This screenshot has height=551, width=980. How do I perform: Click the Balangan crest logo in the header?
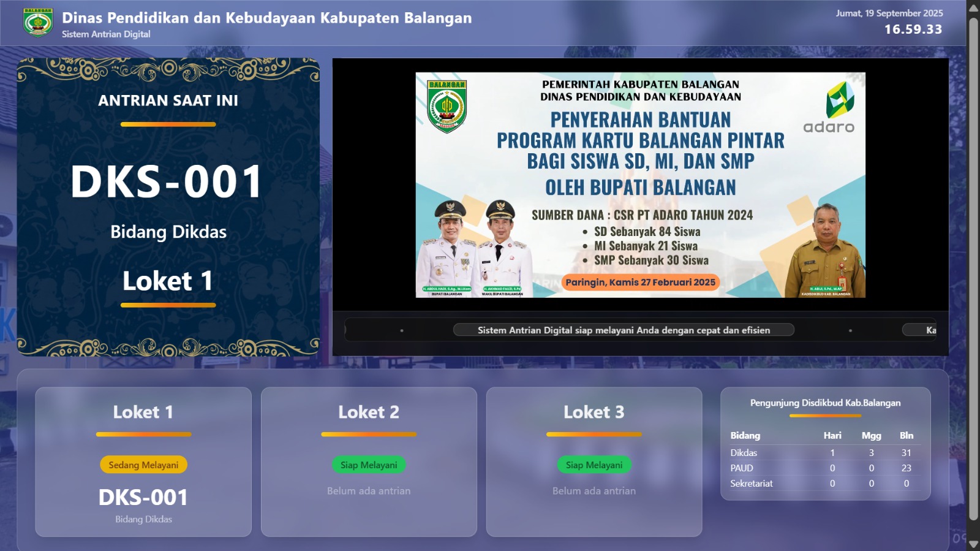[38, 23]
